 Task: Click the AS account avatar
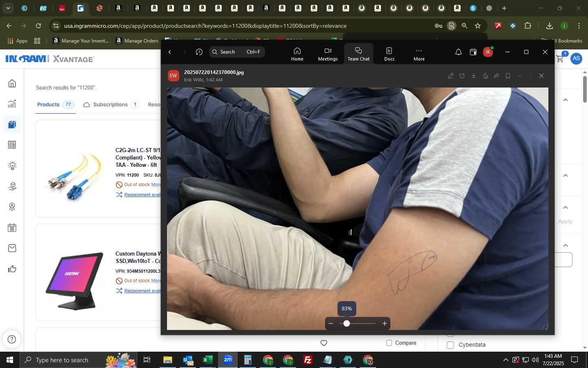pos(576,58)
